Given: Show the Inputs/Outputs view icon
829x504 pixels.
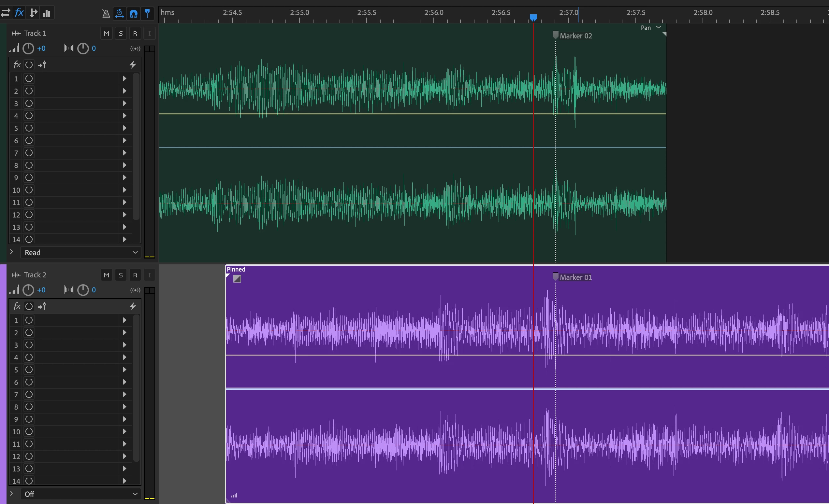Looking at the screenshot, I should (6, 13).
